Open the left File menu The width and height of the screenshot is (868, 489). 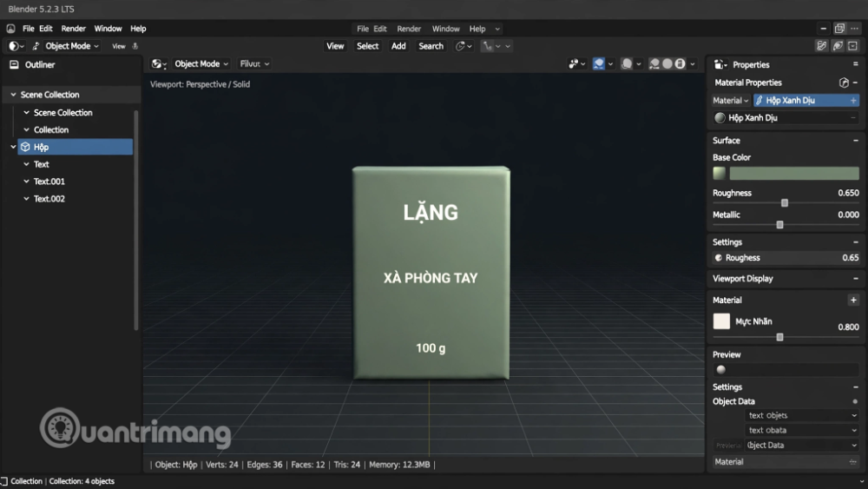[x=29, y=29]
